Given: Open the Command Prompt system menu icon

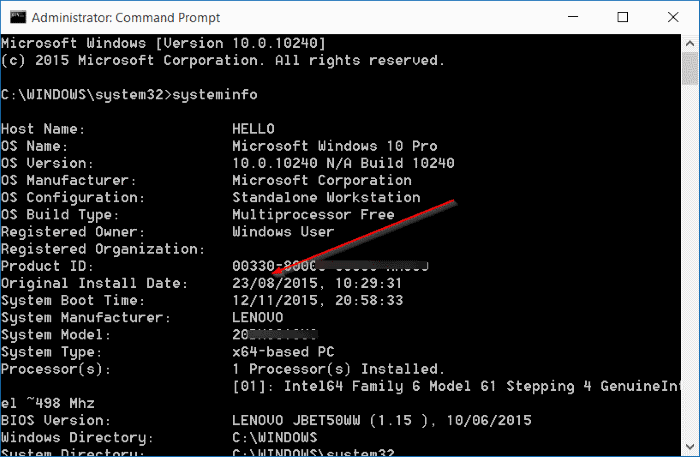Looking at the screenshot, I should [x=18, y=17].
